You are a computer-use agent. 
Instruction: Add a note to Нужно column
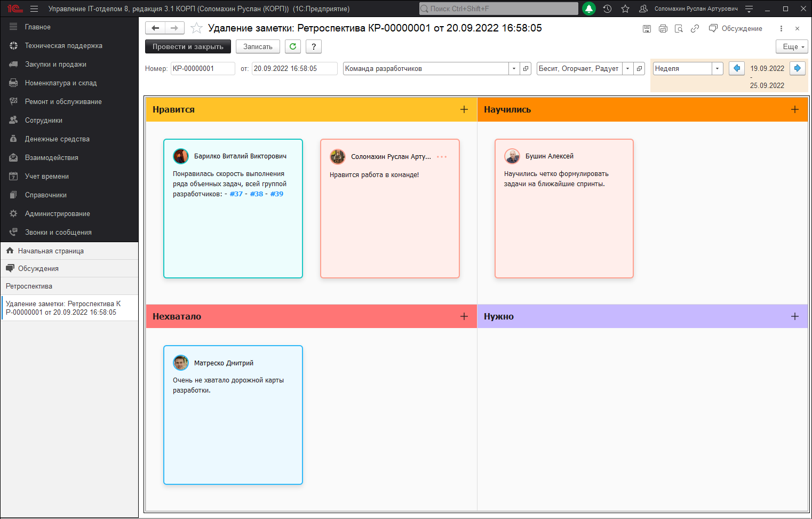tap(794, 316)
